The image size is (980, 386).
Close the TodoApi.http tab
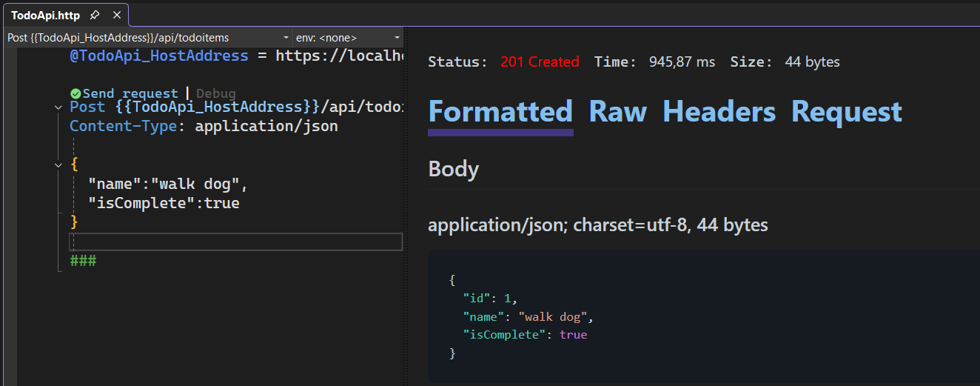pyautogui.click(x=116, y=15)
